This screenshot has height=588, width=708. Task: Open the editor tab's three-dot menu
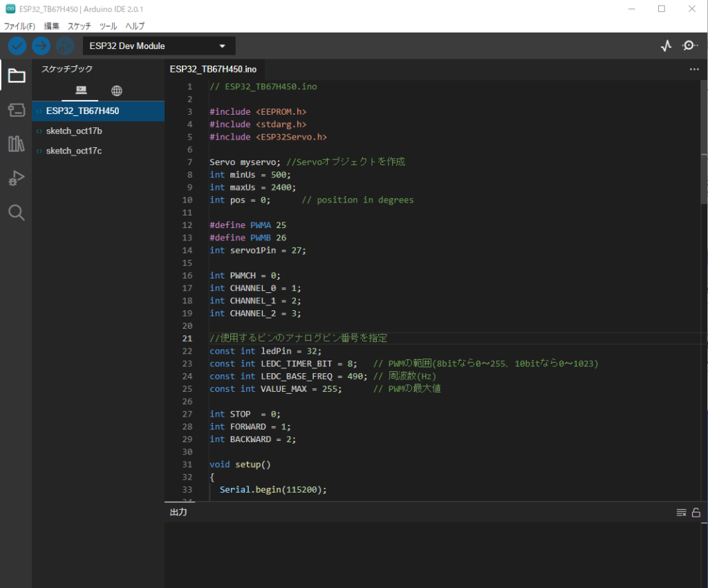click(x=694, y=69)
